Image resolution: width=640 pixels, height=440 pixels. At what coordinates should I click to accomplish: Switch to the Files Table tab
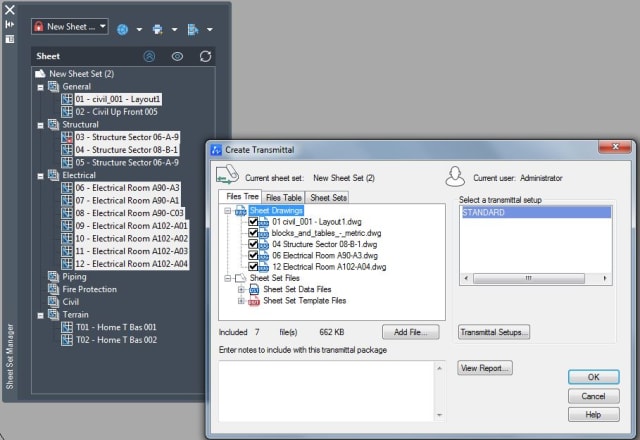pyautogui.click(x=284, y=198)
